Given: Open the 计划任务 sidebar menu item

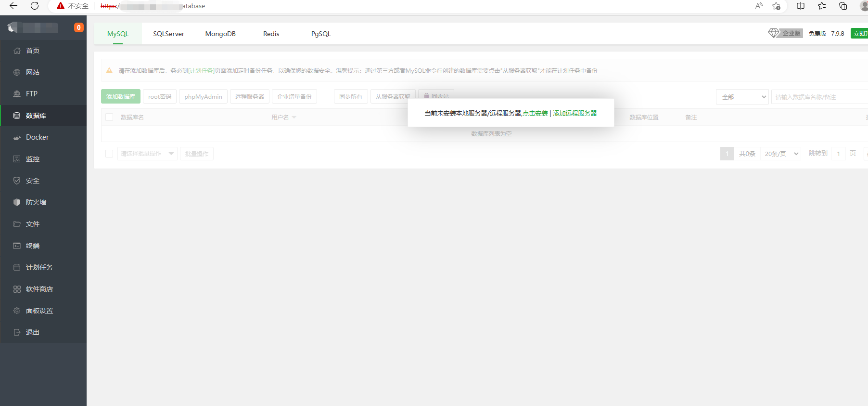Looking at the screenshot, I should [x=43, y=267].
